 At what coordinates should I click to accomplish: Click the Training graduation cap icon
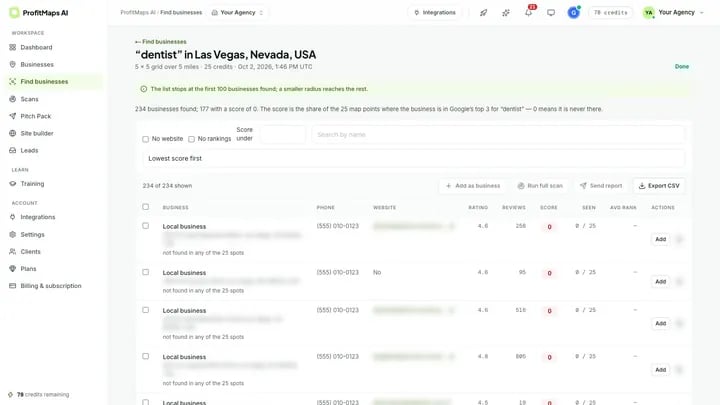12,184
